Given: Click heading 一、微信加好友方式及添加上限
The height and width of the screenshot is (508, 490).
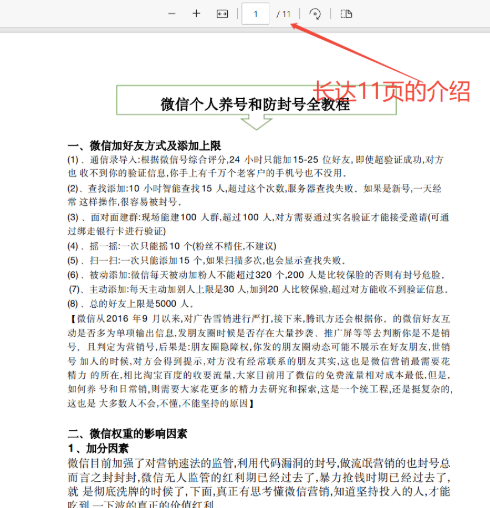Looking at the screenshot, I should pyautogui.click(x=144, y=146).
